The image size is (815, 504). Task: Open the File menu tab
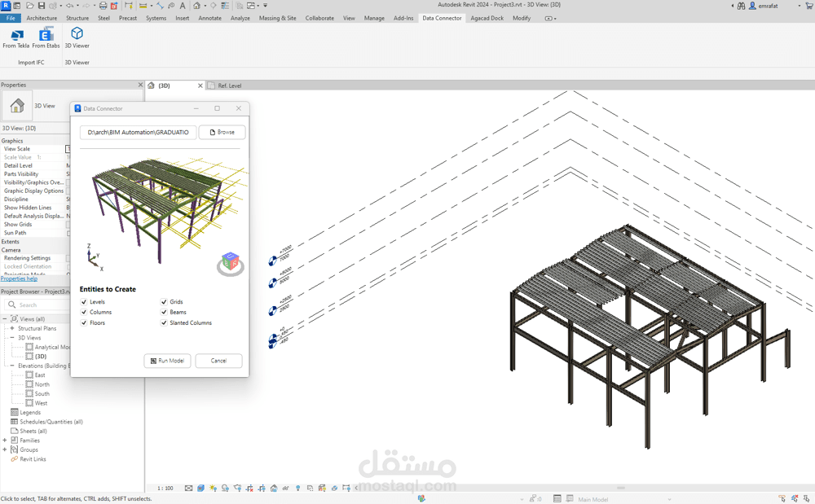click(11, 18)
